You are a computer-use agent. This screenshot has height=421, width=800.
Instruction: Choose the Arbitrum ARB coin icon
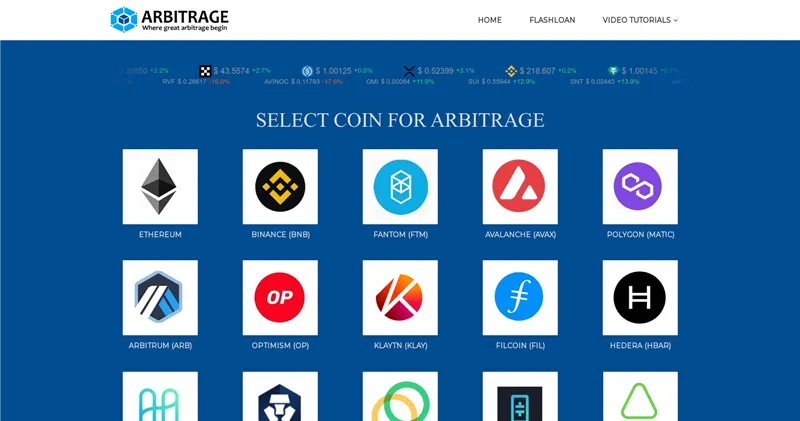pyautogui.click(x=160, y=298)
